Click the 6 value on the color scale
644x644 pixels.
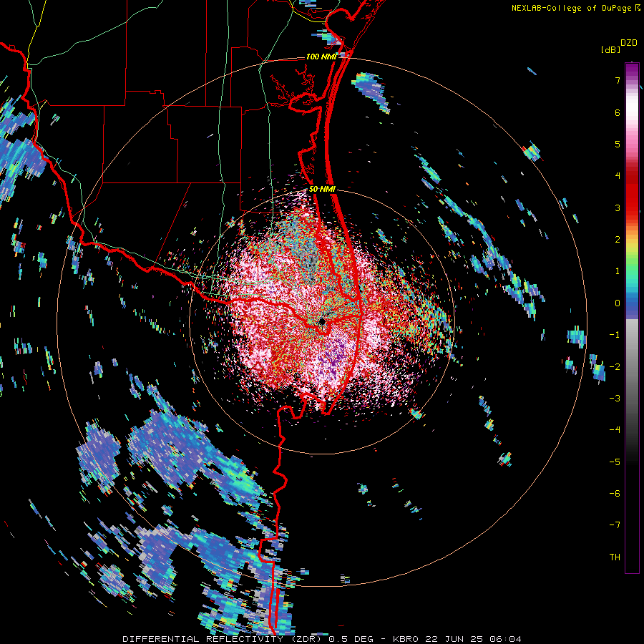pyautogui.click(x=618, y=112)
